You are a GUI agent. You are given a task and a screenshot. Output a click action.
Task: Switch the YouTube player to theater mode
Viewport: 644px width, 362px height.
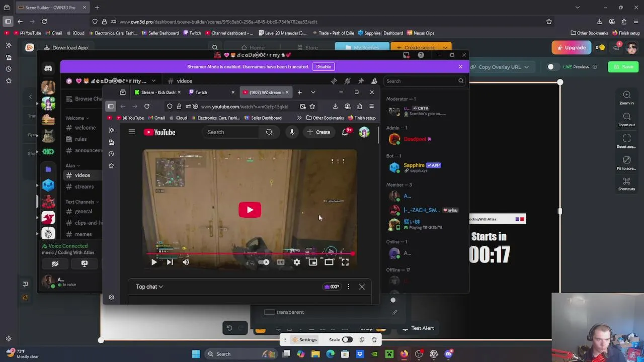329,262
